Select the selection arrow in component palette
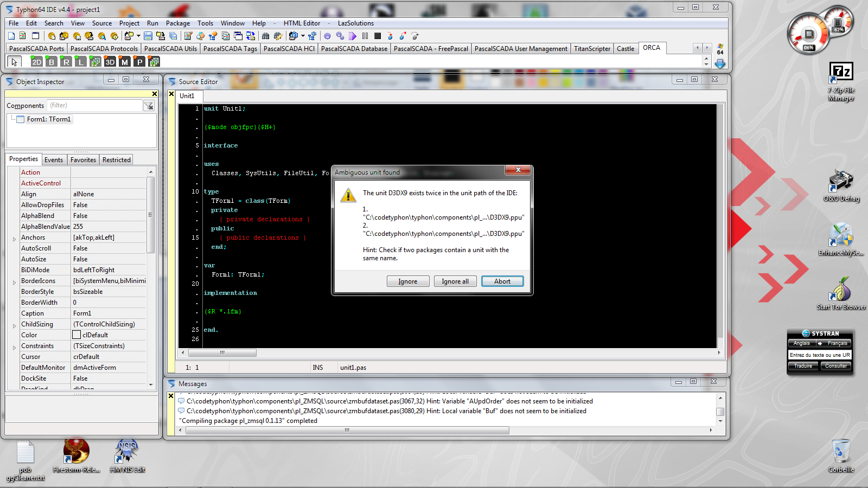This screenshot has height=488, width=868. (14, 62)
